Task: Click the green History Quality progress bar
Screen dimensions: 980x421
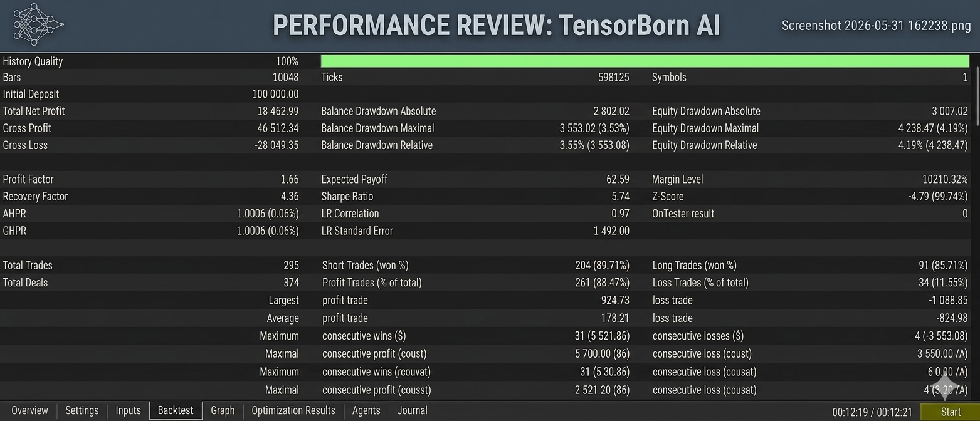Action: [x=645, y=61]
